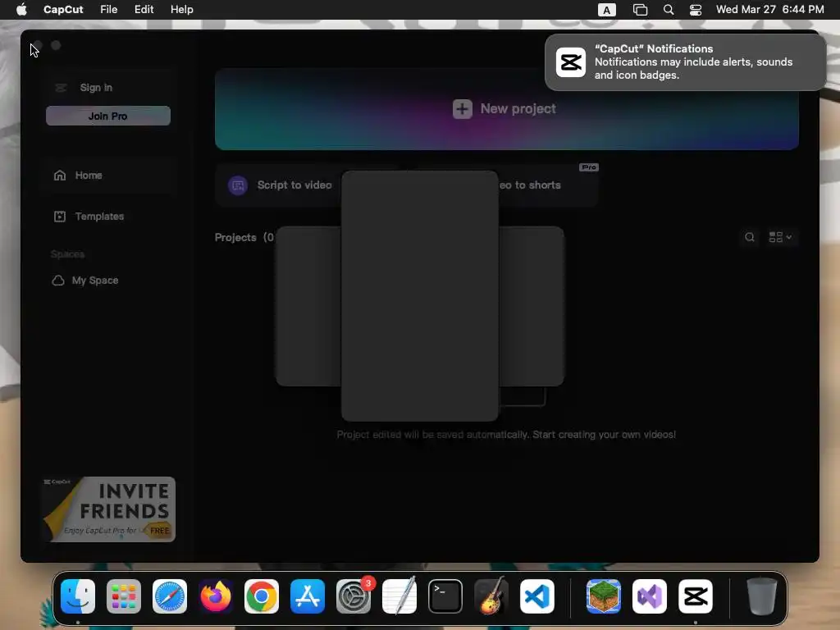Launch Firefox from the Dock
This screenshot has height=630, width=840.
click(x=216, y=596)
